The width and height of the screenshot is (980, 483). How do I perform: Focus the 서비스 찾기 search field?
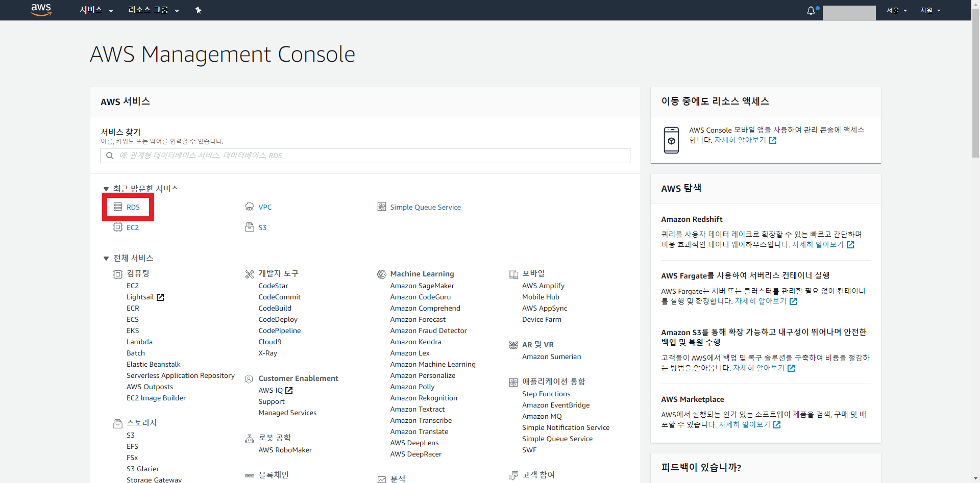365,156
